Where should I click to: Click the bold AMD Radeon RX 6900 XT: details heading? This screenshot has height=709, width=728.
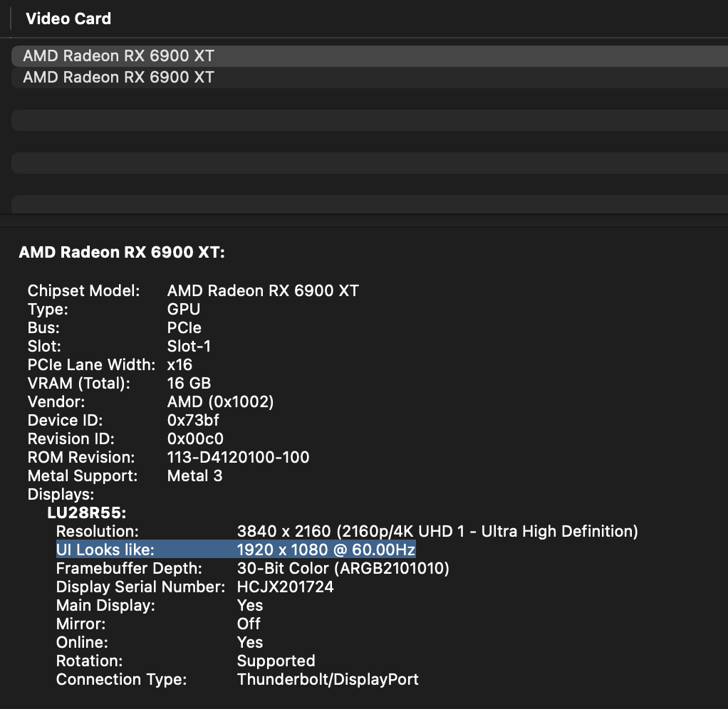click(x=122, y=252)
